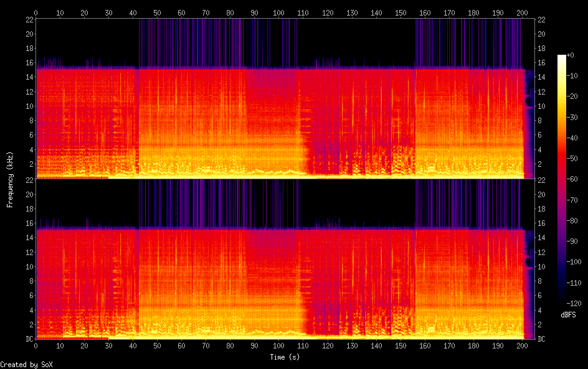
Task: Click the "Frequency (kHz)" axis title
Action: [10, 179]
